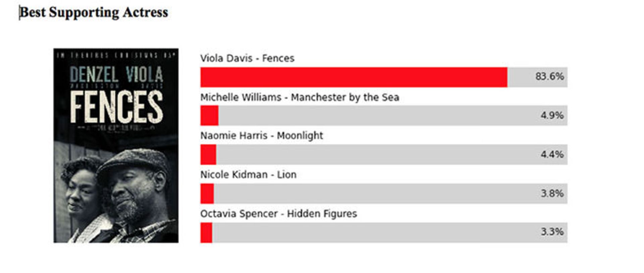
Task: Select the Viola Davis - Fences label
Action: 247,58
